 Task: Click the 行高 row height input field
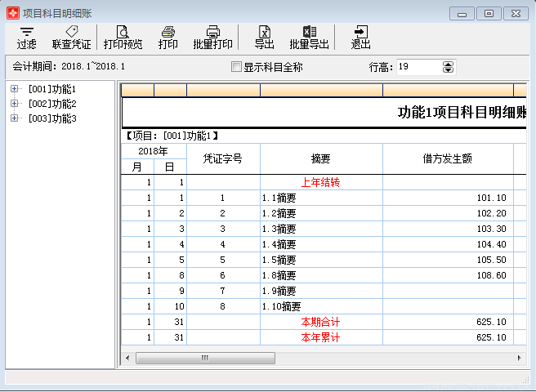(x=417, y=67)
